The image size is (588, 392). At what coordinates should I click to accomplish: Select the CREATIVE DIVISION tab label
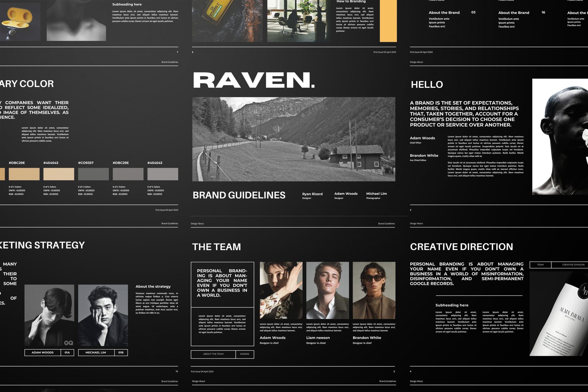coord(573,265)
